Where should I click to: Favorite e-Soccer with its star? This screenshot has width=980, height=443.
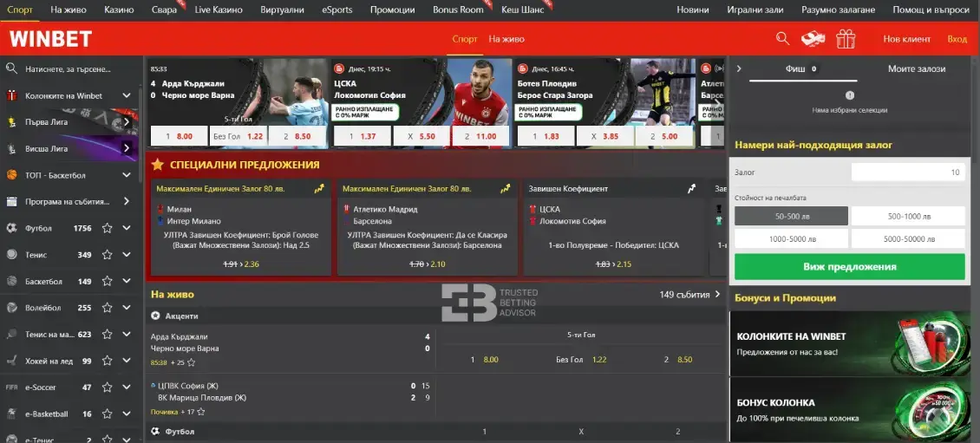point(107,388)
